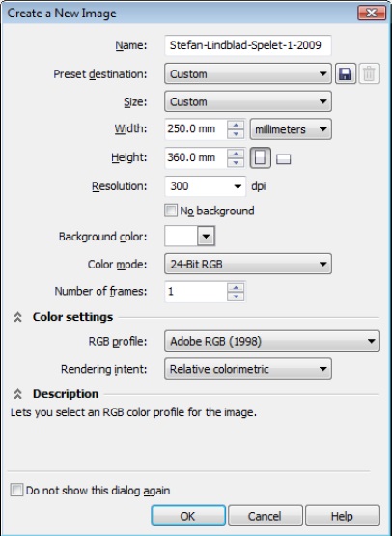392x536 pixels.
Task: Increase Width using the up arrow
Action: tap(236, 125)
